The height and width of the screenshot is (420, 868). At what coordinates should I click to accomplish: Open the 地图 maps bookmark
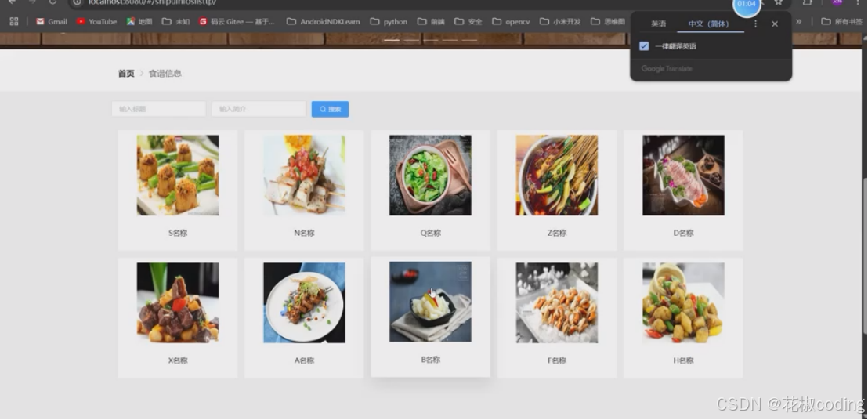coord(139,22)
